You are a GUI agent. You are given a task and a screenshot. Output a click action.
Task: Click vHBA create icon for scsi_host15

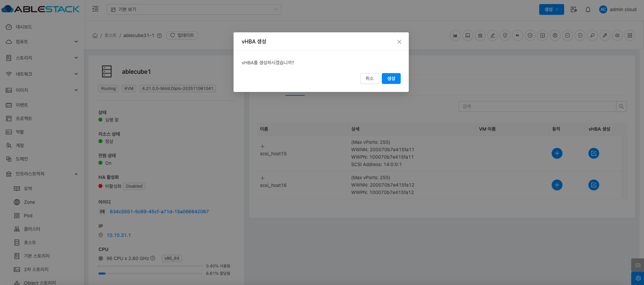(593, 153)
